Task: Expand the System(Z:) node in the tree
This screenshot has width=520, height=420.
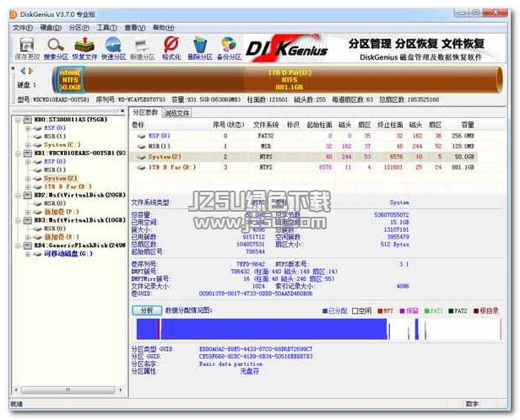Action: (x=28, y=178)
